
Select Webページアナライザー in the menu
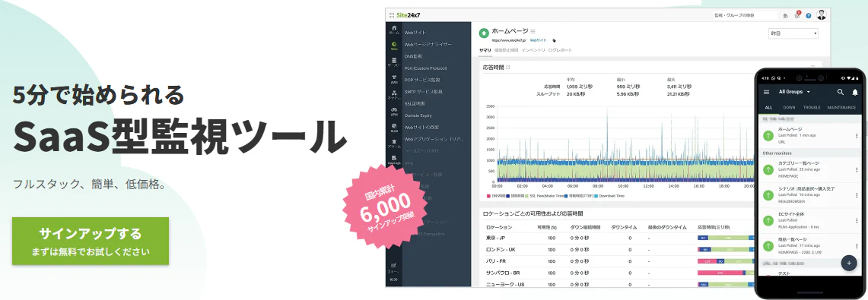tap(428, 44)
